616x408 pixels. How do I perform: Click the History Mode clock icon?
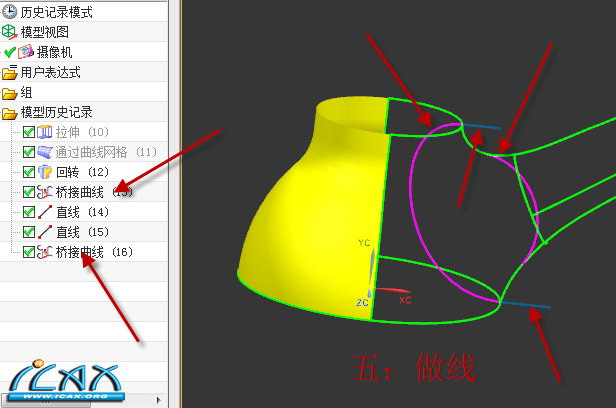(x=9, y=12)
